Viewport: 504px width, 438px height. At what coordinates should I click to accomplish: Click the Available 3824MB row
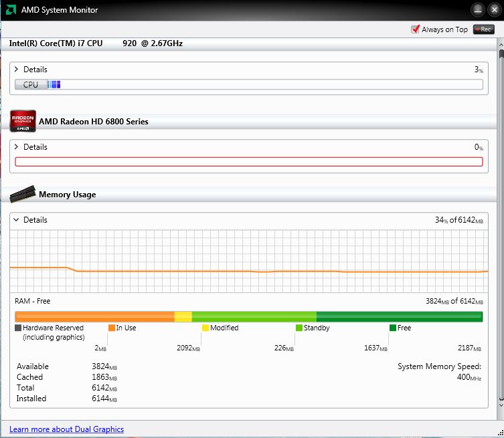tap(67, 366)
